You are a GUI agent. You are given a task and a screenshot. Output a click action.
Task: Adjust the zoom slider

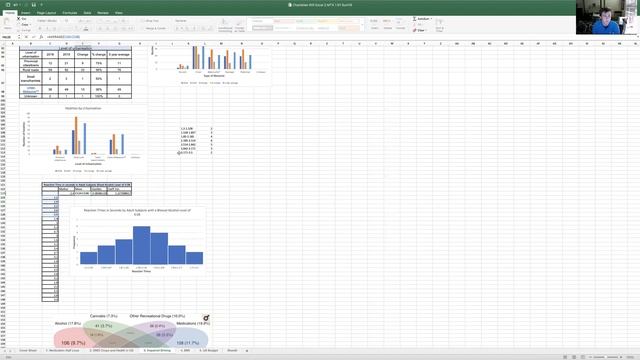(606, 357)
